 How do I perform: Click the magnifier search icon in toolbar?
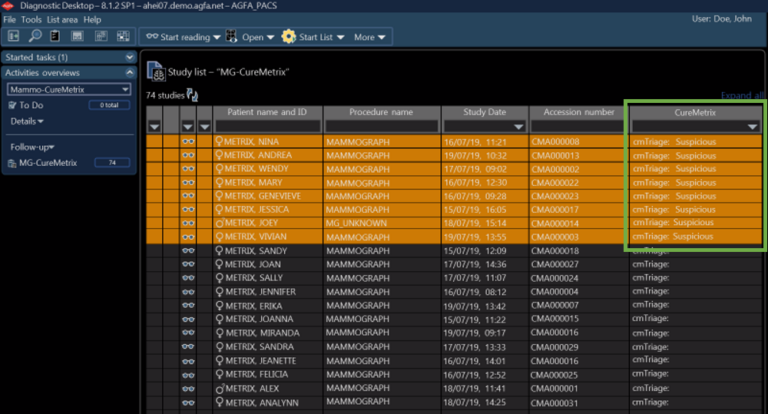[35, 37]
